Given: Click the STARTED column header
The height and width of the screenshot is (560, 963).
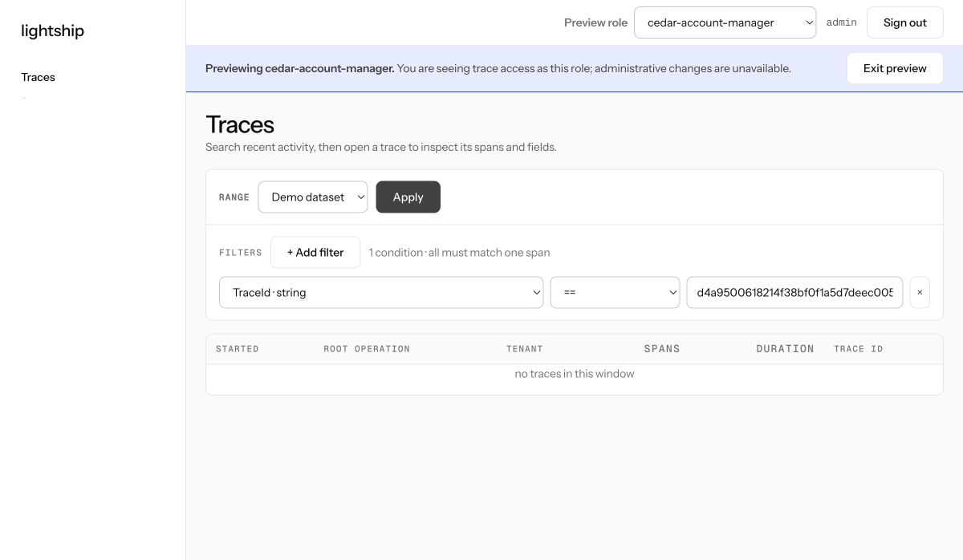Looking at the screenshot, I should pos(238,349).
